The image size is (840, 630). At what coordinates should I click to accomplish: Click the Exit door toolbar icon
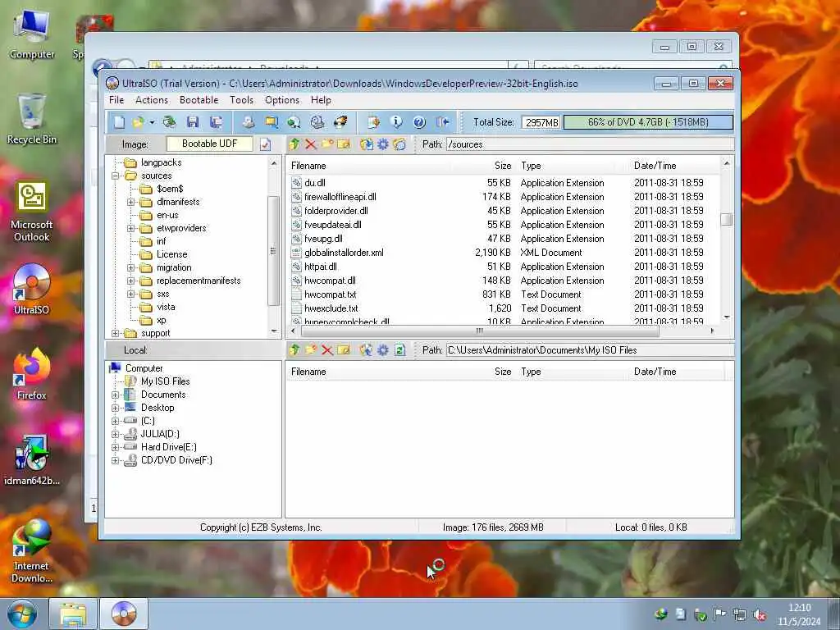tap(442, 122)
